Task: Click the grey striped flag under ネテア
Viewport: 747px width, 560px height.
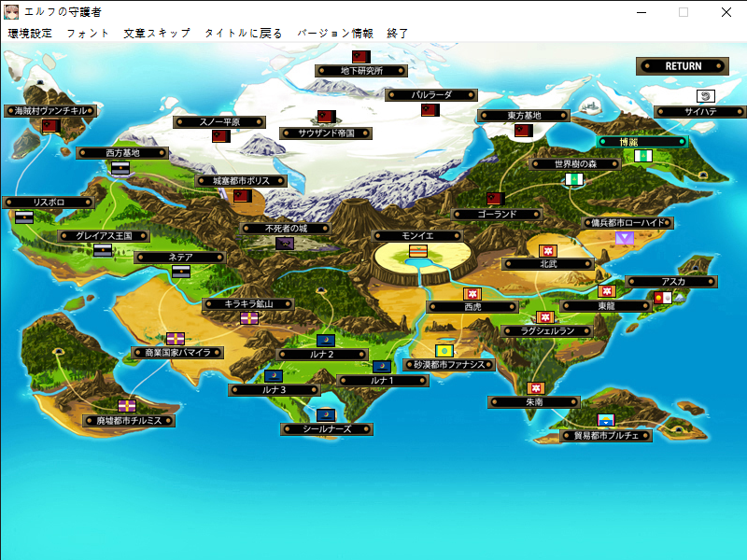Action: pyautogui.click(x=181, y=272)
